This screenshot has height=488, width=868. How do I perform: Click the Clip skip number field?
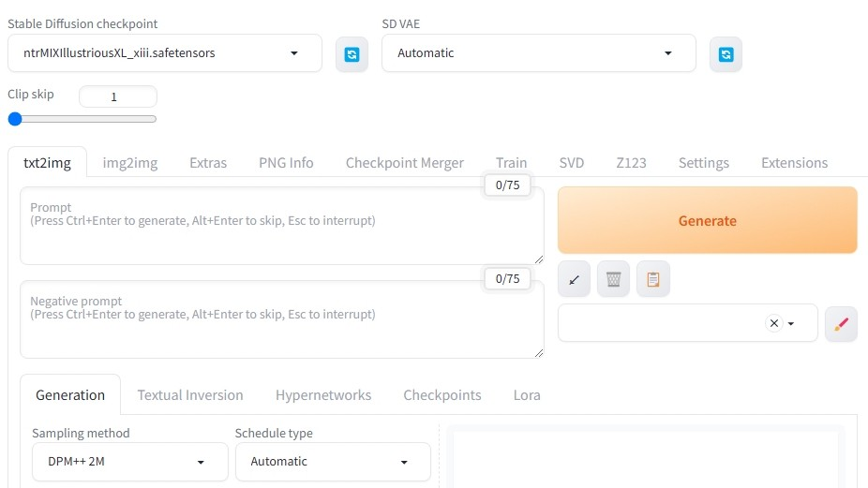[118, 96]
